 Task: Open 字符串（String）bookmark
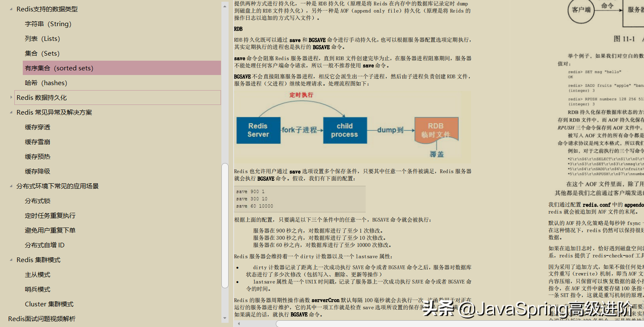coord(48,24)
